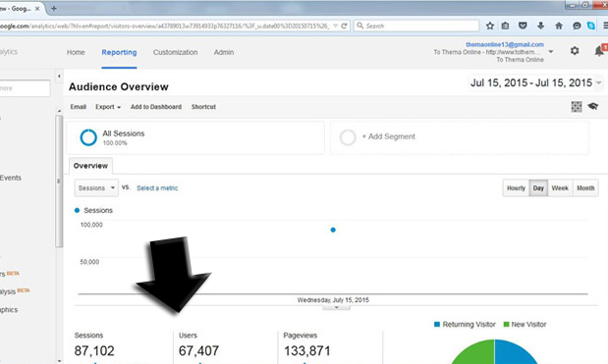Click the browser address bar URL
This screenshot has width=608, height=364.
pyautogui.click(x=165, y=26)
